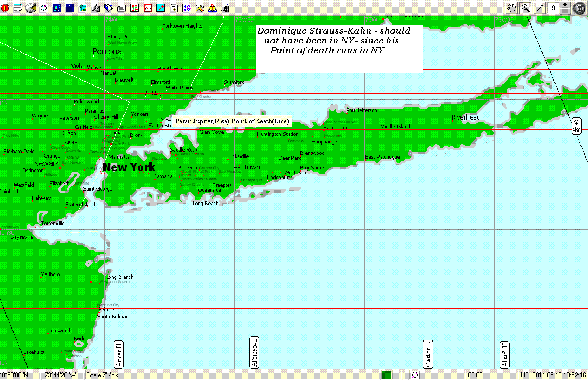Click the Marlboro map label

[x=50, y=274]
